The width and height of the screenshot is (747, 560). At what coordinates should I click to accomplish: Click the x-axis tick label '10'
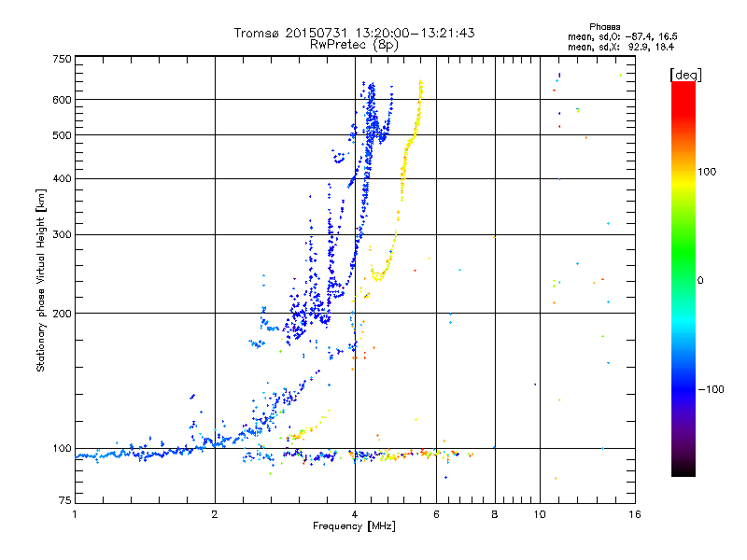[540, 514]
